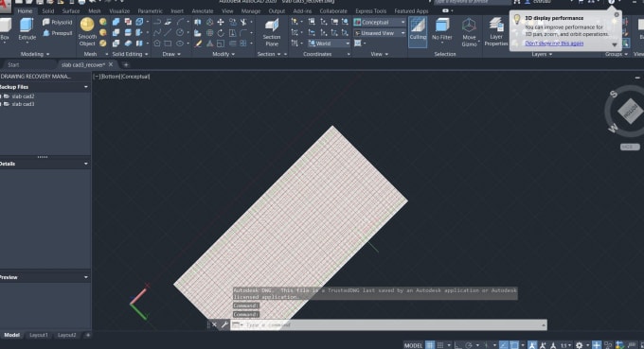Click Don't show me this again link
This screenshot has width=644, height=349.
(554, 44)
